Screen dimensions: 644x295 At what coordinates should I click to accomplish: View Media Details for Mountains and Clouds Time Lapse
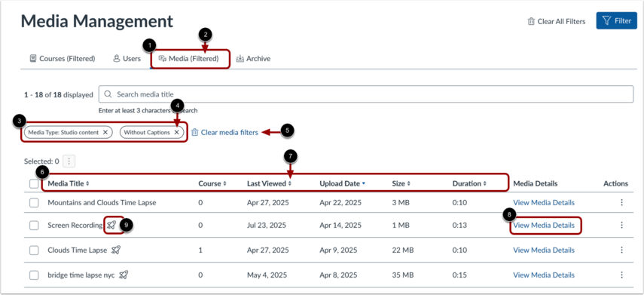[x=544, y=202]
